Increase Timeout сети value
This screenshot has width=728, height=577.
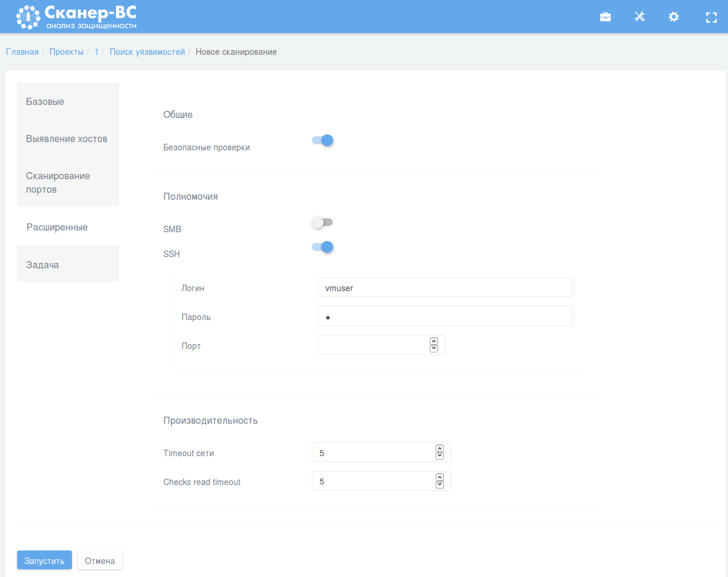[440, 449]
